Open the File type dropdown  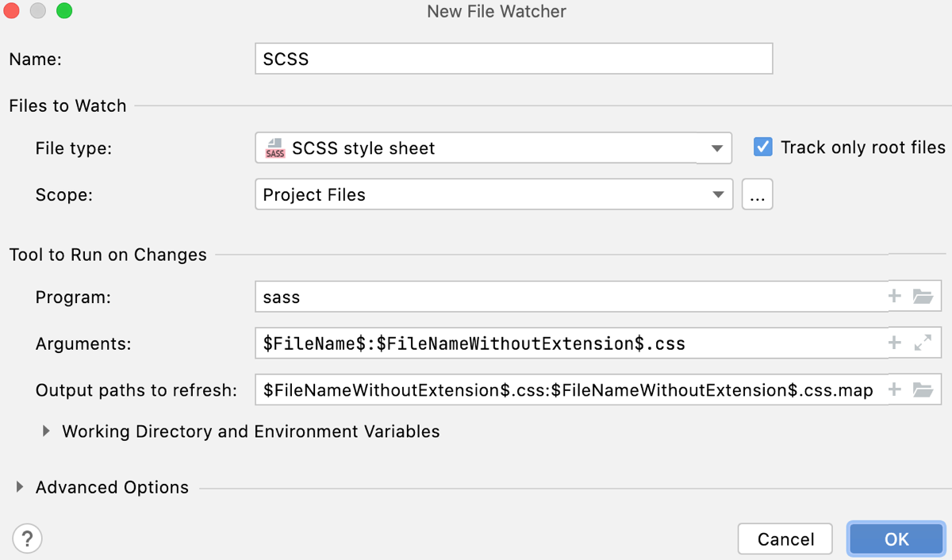(718, 148)
